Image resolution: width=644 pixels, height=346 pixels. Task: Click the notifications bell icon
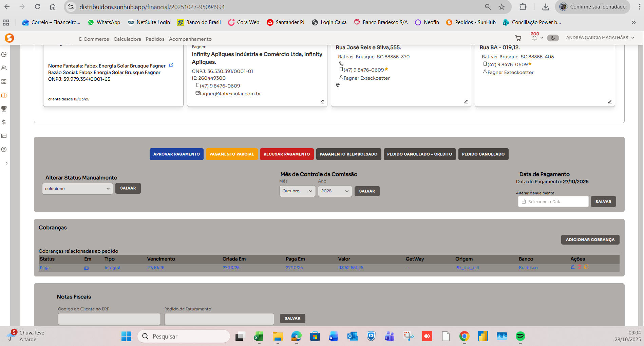(534, 38)
